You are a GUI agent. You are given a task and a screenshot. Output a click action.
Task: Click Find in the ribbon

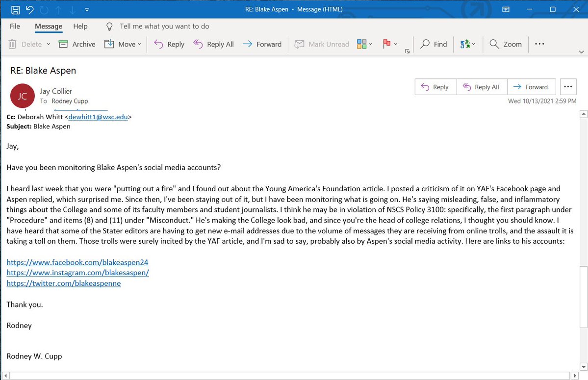[434, 44]
